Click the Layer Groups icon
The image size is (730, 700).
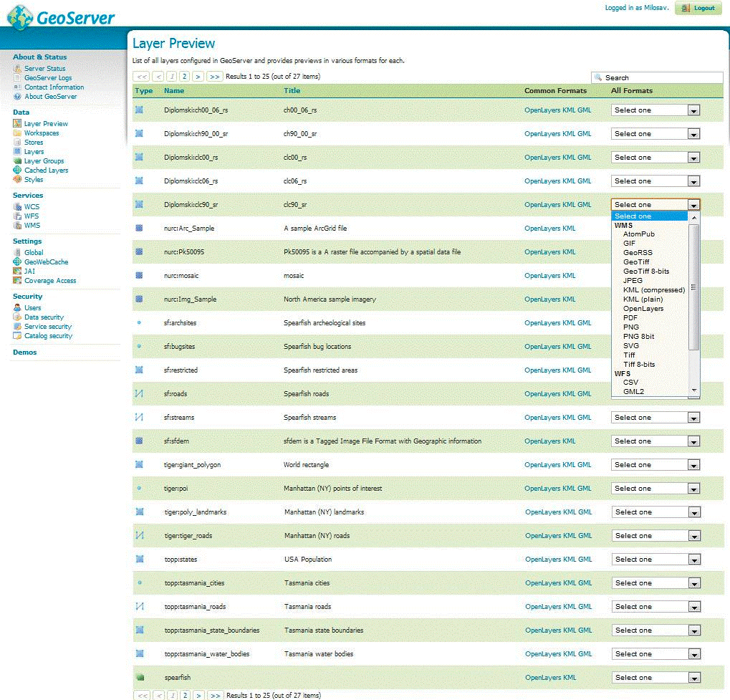tap(18, 161)
